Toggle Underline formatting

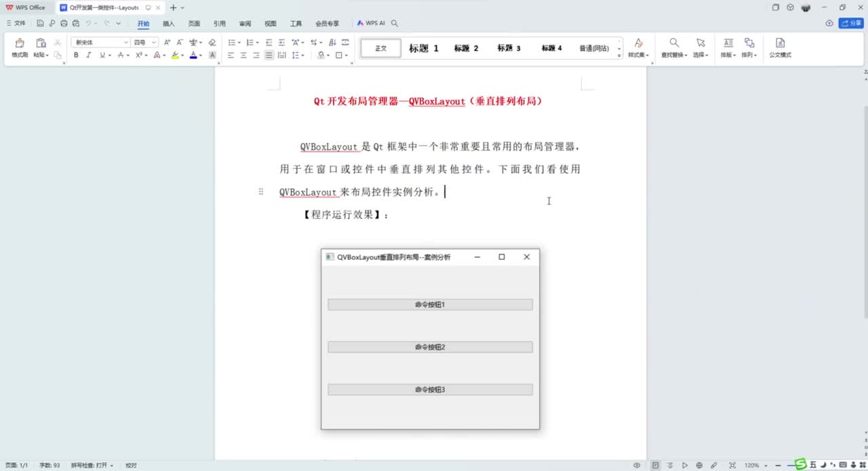(x=102, y=55)
